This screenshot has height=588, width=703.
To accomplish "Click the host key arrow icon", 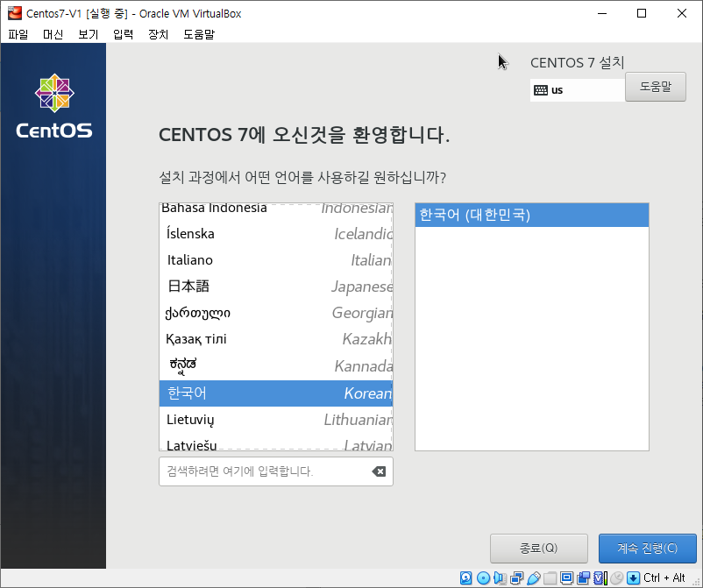I will (633, 577).
